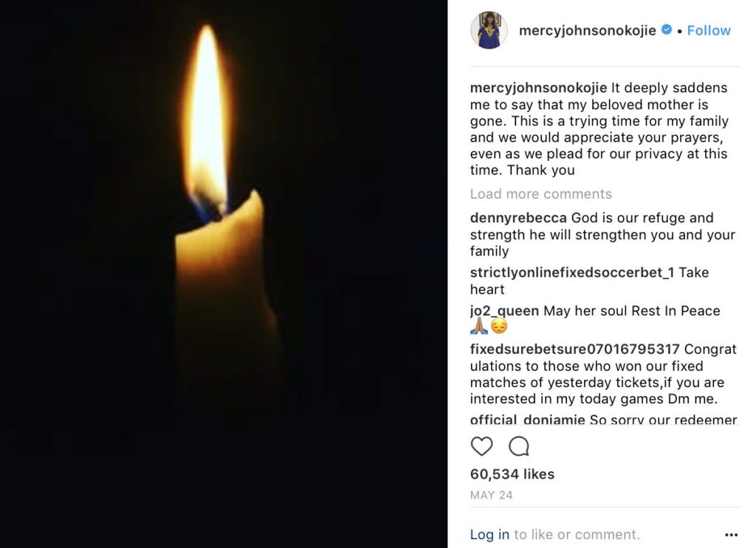Like the post with the heart icon
This screenshot has width=756, height=548.
[481, 446]
